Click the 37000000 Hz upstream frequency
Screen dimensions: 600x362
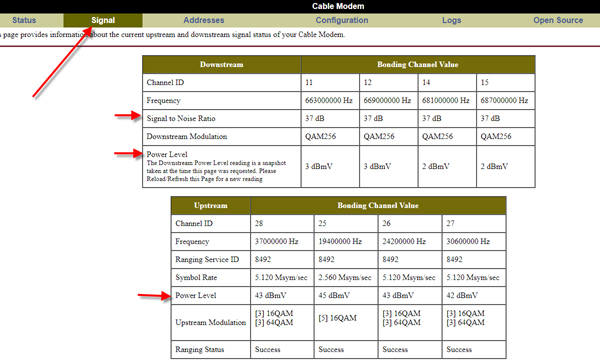[x=282, y=241]
